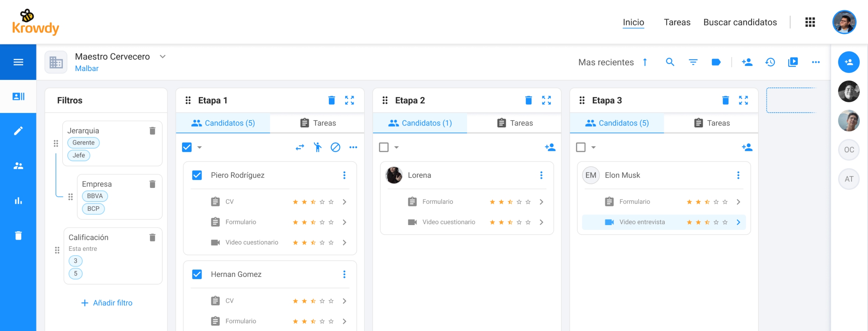868x331 pixels.
Task: Go to Inicio in top navigation
Action: 633,22
